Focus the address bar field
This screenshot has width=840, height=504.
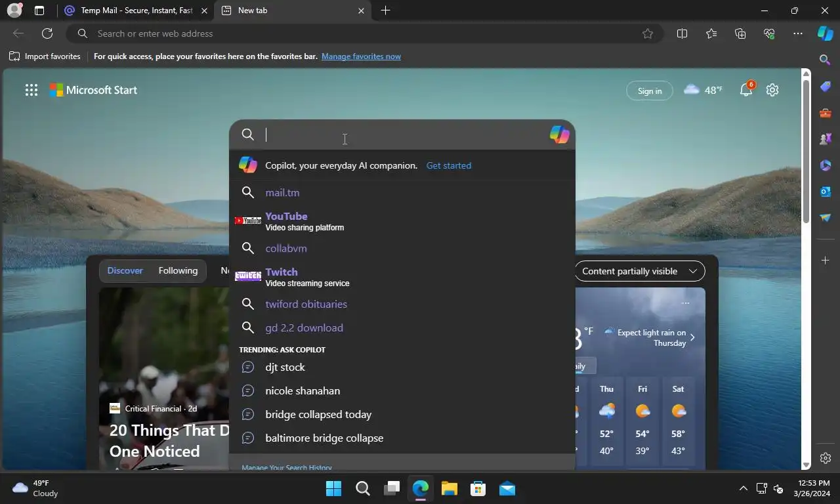pos(364,33)
